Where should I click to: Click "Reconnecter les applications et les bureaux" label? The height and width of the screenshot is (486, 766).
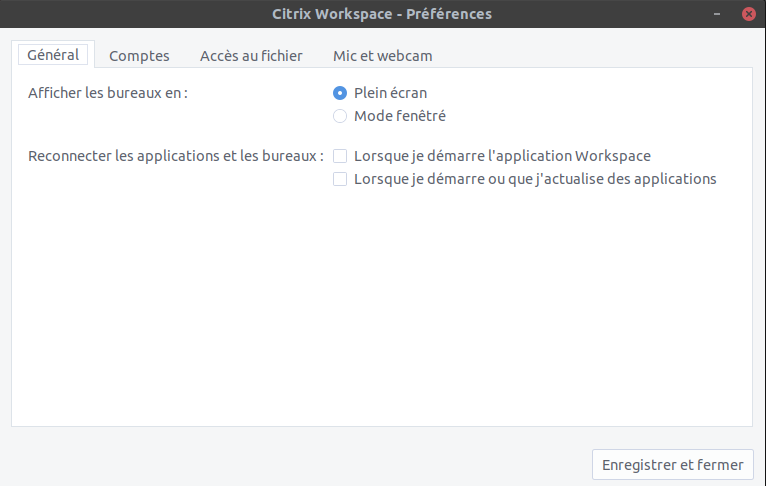[x=176, y=156]
